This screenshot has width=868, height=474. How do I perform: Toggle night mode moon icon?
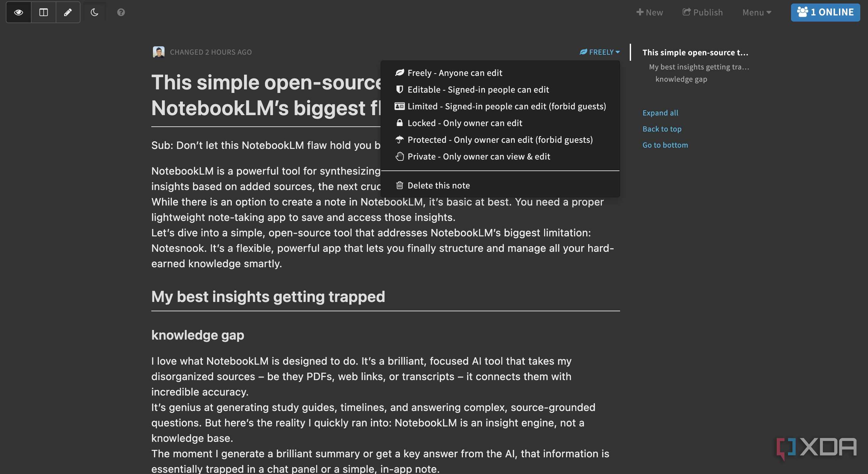(95, 13)
